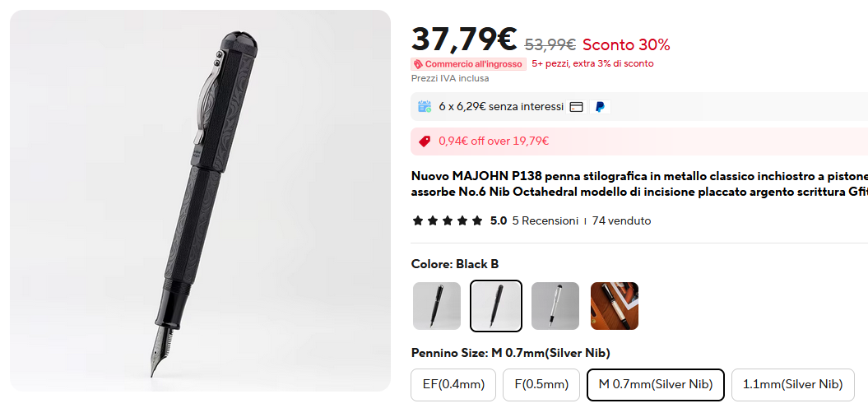Open the large product pen image
This screenshot has width=868, height=408.
click(x=200, y=200)
